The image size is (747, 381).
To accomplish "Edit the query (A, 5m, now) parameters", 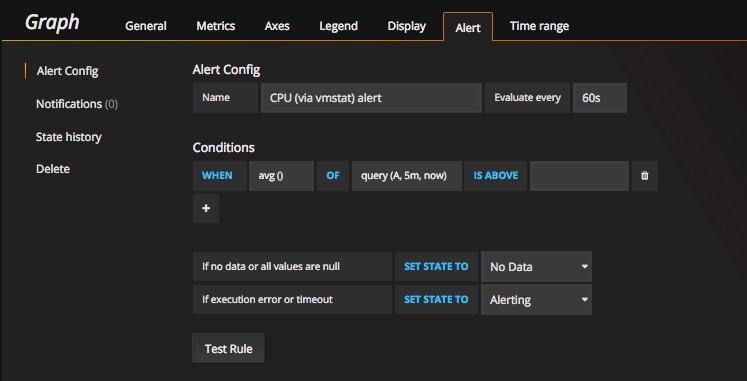I will point(406,176).
